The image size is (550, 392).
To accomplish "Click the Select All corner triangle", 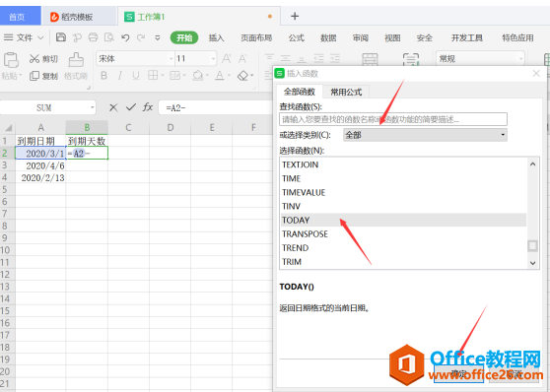I will pos(8,128).
